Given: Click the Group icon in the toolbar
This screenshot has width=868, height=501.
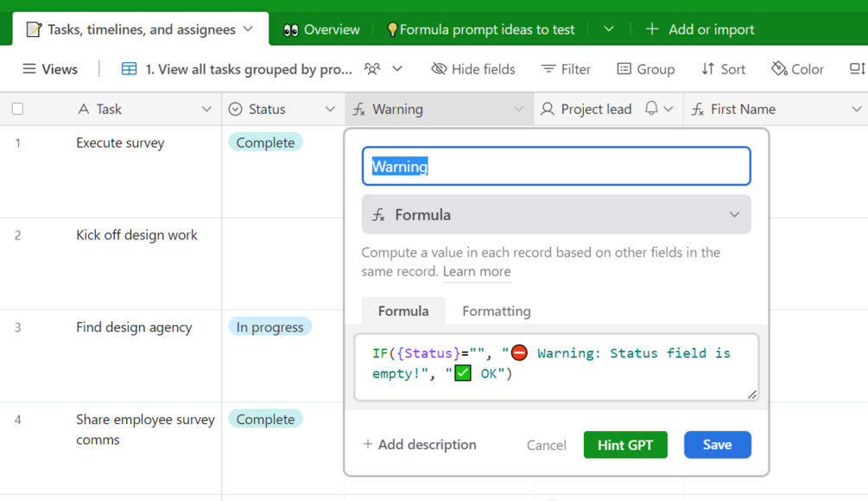Looking at the screenshot, I should (624, 69).
